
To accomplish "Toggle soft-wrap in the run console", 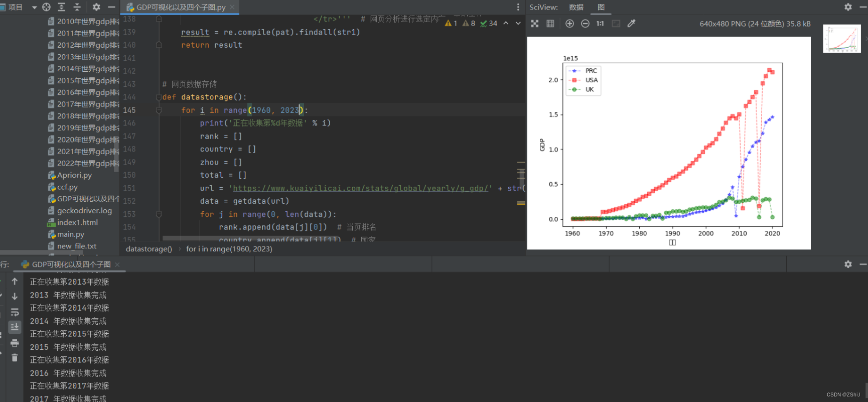I will point(15,312).
